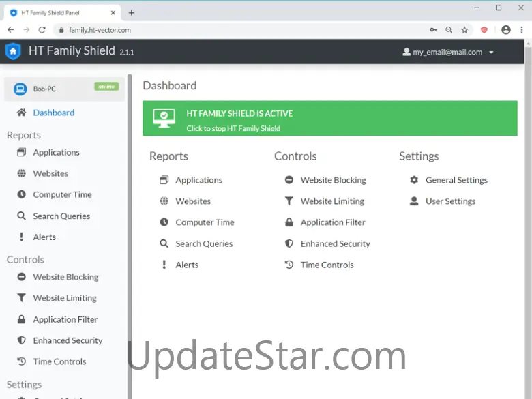Screen dimensions: 532x399
Task: Open User Settings link in main panel
Action: tap(451, 201)
